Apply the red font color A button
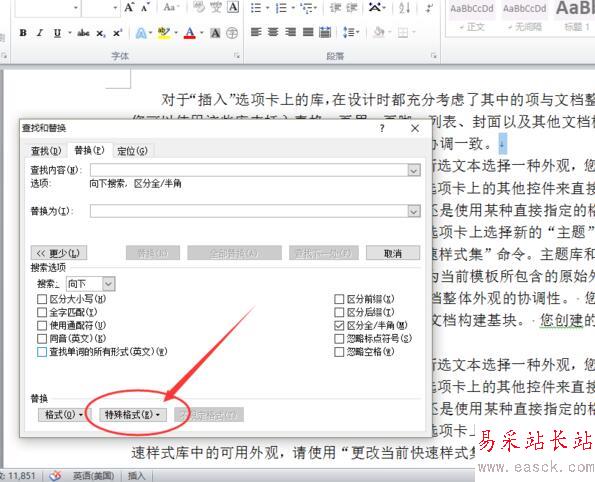Image resolution: width=595 pixels, height=482 pixels. click(190, 33)
